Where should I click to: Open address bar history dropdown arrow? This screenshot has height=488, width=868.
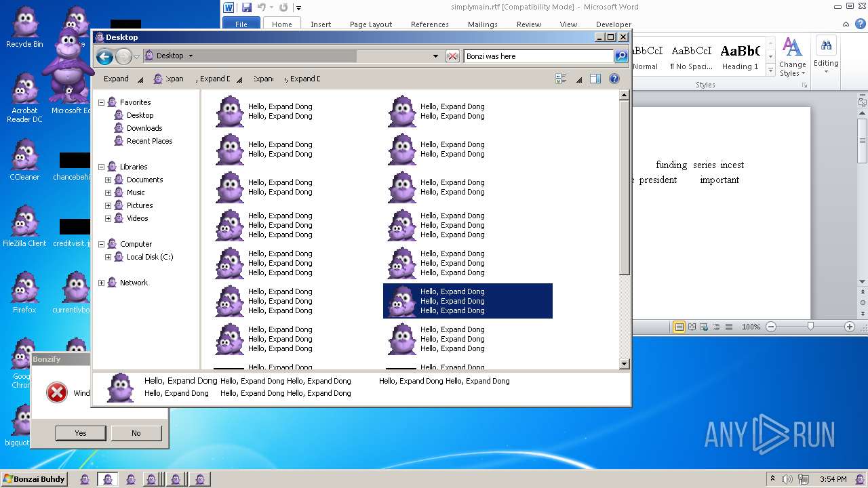(x=435, y=56)
